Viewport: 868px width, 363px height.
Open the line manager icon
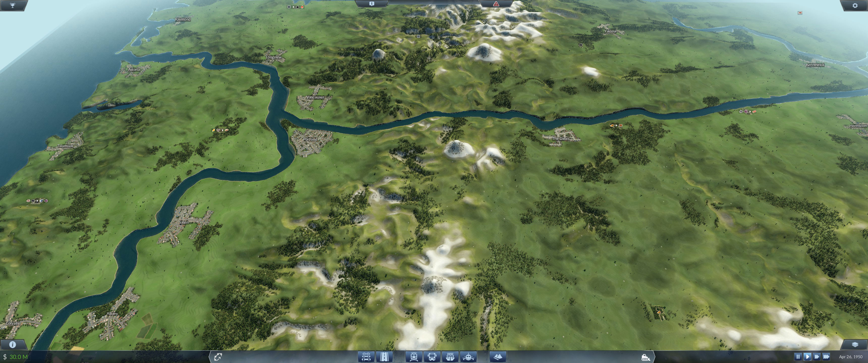(218, 357)
